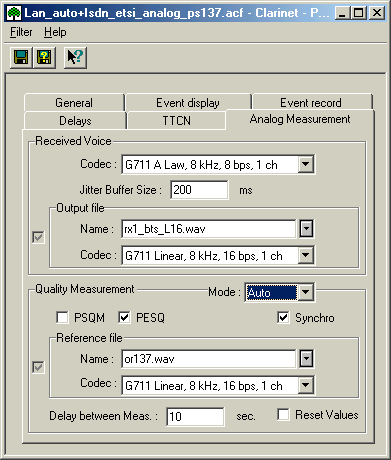Enable the PSQM checkbox
Viewport: 391px width, 460px height.
(x=62, y=318)
